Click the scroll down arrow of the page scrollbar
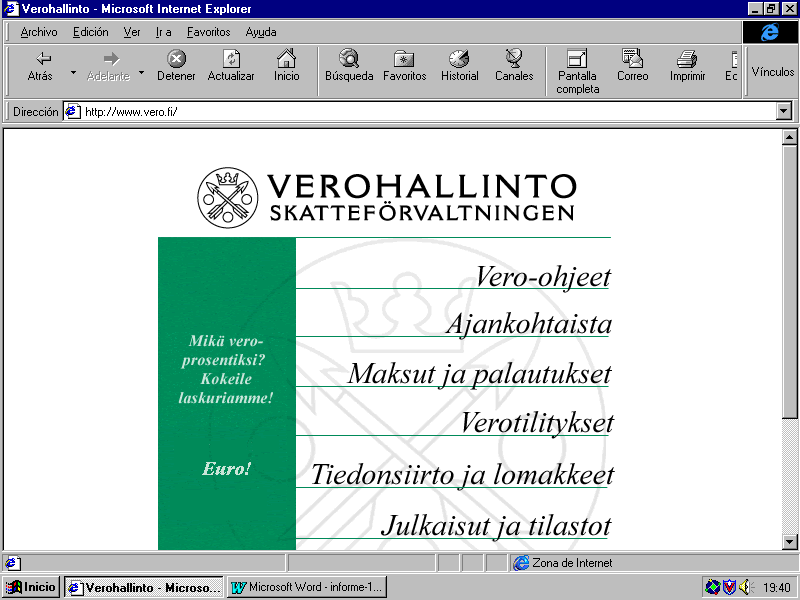 tap(789, 542)
